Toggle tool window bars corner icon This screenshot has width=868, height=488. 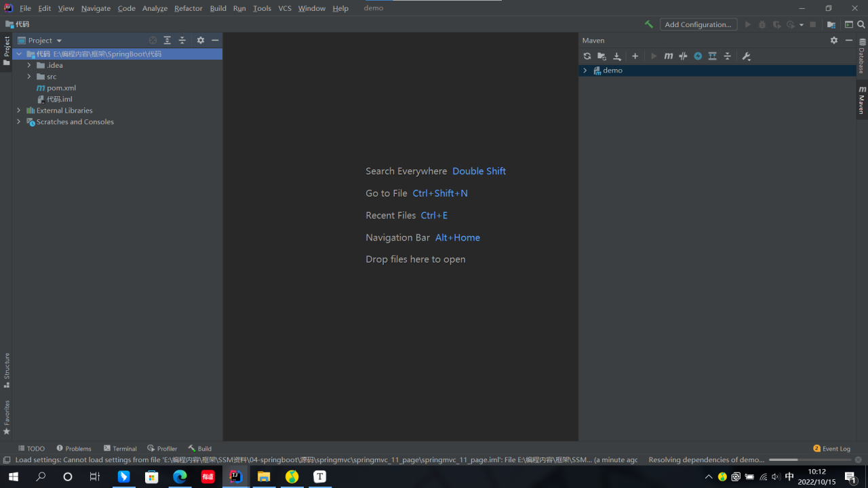pyautogui.click(x=7, y=460)
